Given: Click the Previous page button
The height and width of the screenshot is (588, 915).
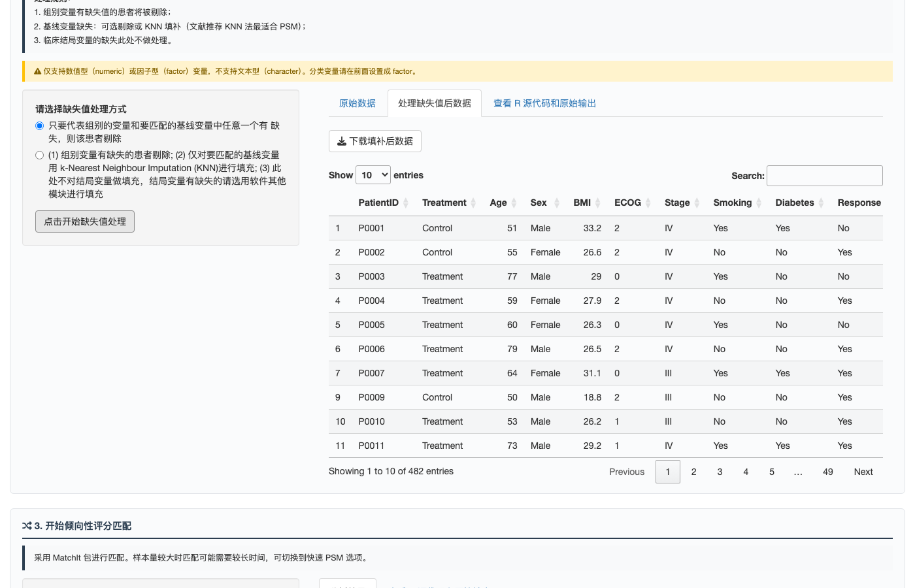Looking at the screenshot, I should tap(627, 472).
